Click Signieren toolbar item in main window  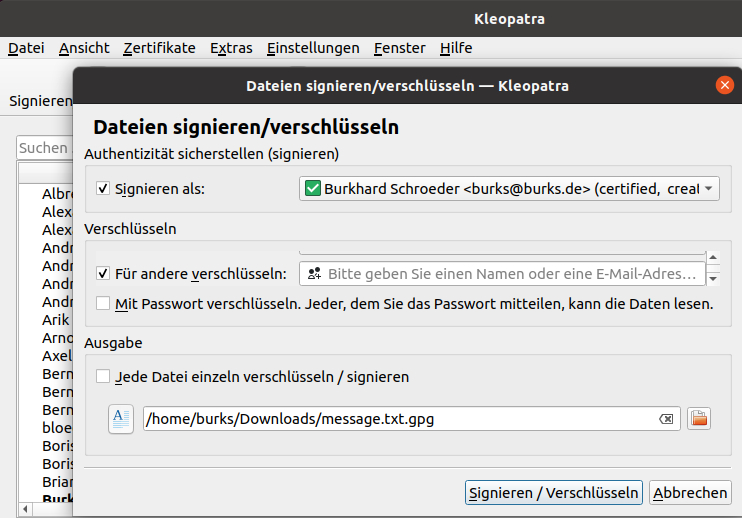[41, 101]
